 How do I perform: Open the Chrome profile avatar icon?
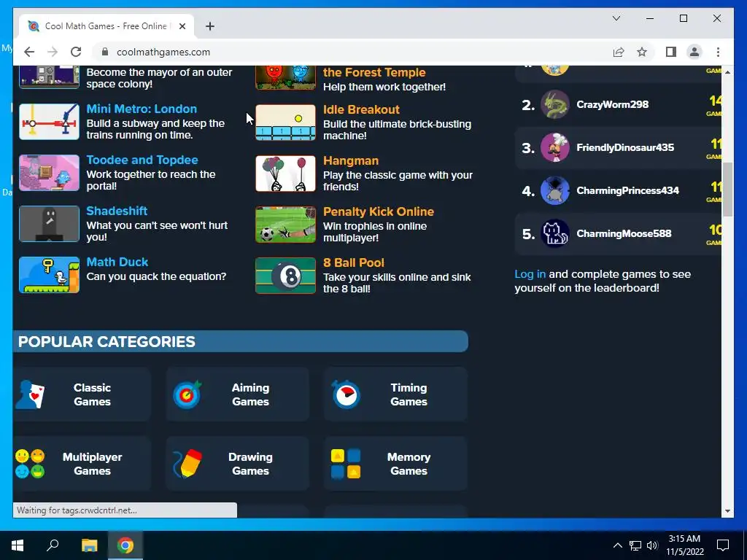point(694,52)
